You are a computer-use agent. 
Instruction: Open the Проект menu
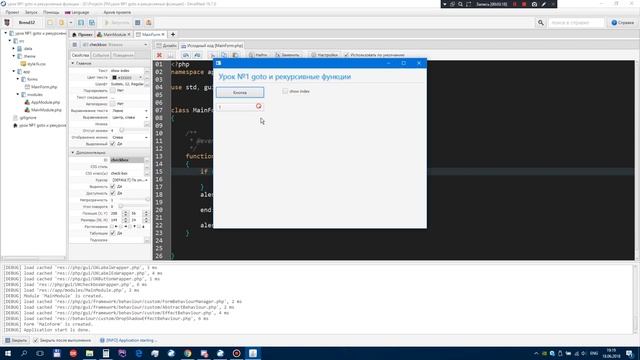pyautogui.click(x=12, y=12)
